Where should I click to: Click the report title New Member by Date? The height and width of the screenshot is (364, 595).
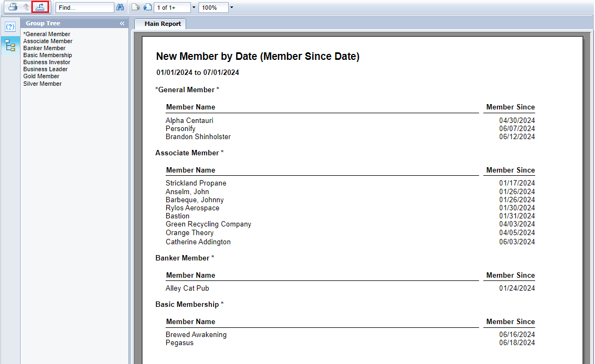[258, 57]
